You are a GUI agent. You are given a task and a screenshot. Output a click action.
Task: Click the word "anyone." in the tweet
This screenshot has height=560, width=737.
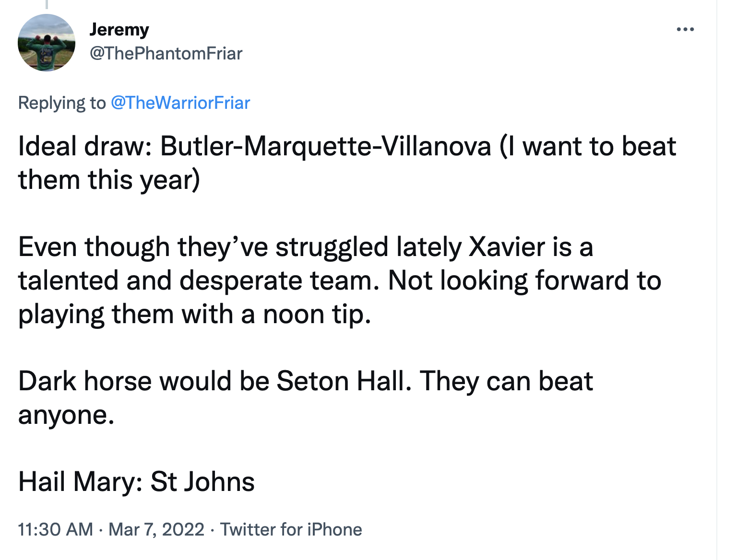pos(66,415)
